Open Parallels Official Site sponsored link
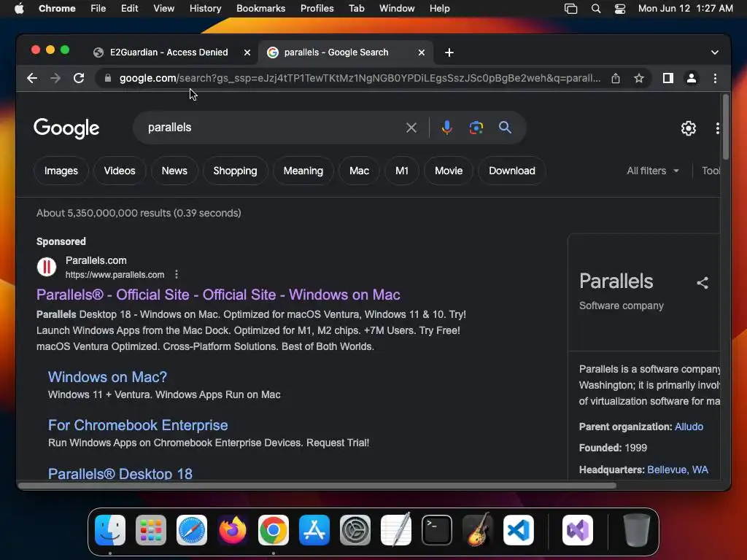The width and height of the screenshot is (747, 560). coord(218,295)
